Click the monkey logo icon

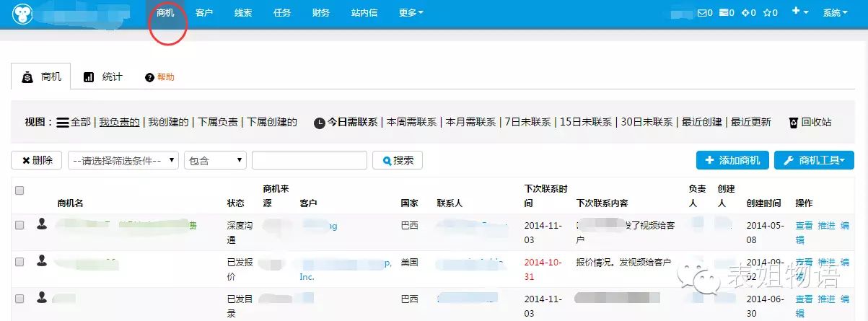(24, 14)
